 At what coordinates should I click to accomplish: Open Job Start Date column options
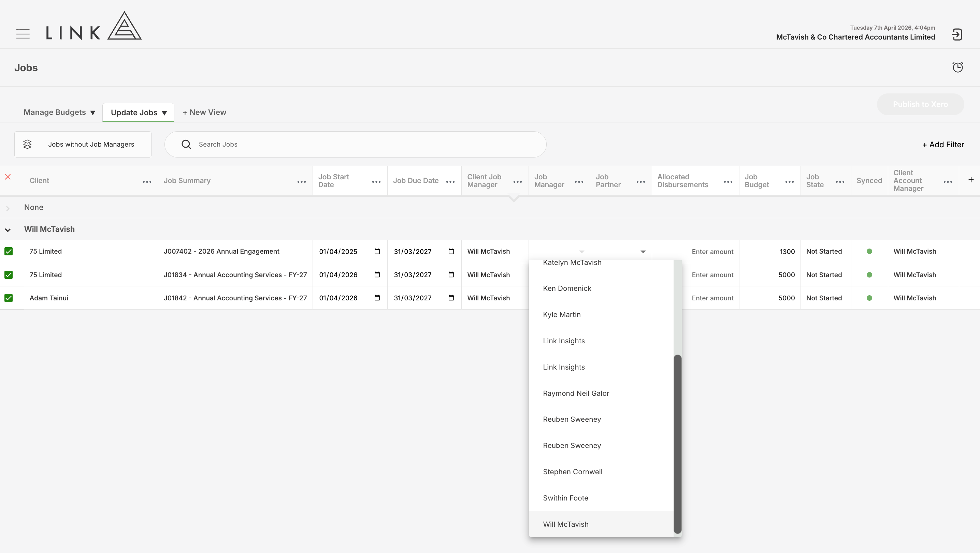[x=376, y=182]
